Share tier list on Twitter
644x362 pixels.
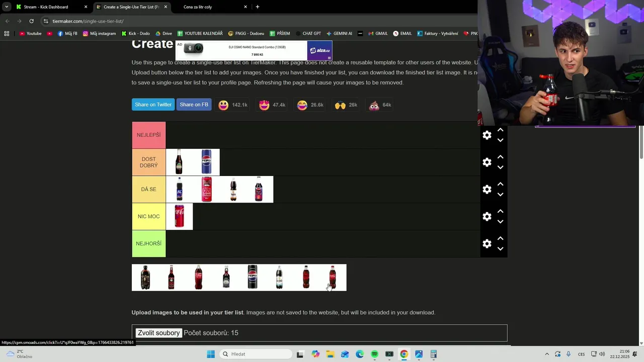pyautogui.click(x=153, y=105)
